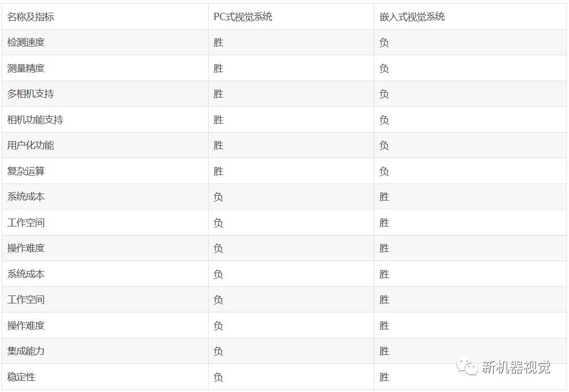Click 胜 in the 复杂运算 row
569x392 pixels.
point(219,171)
